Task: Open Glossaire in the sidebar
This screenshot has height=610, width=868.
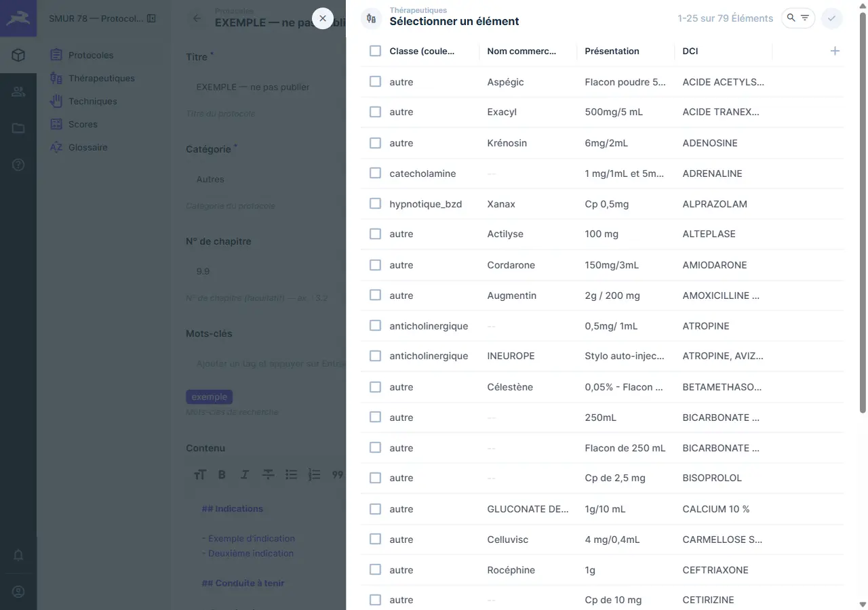Action: coord(88,147)
